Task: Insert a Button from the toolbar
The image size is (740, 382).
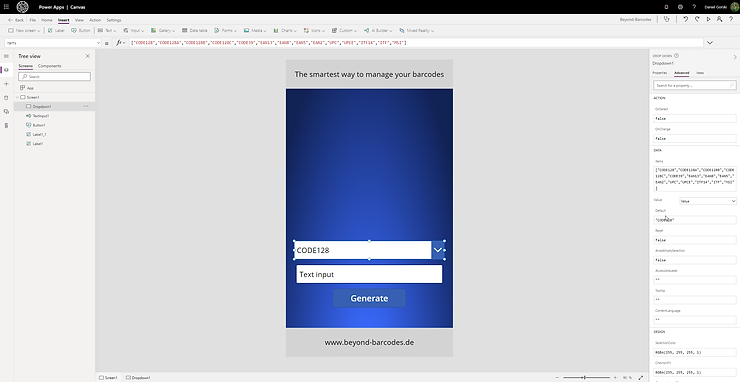Action: click(81, 30)
